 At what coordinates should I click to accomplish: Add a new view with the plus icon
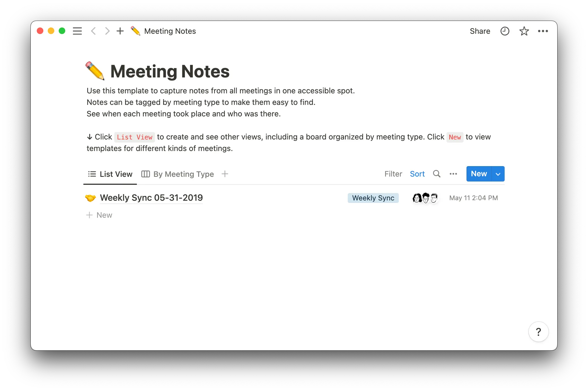pos(225,174)
